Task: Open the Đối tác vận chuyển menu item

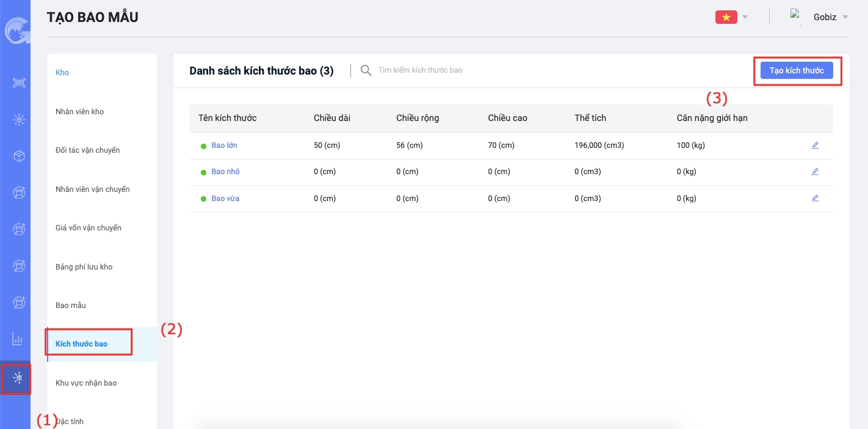Action: 87,150
